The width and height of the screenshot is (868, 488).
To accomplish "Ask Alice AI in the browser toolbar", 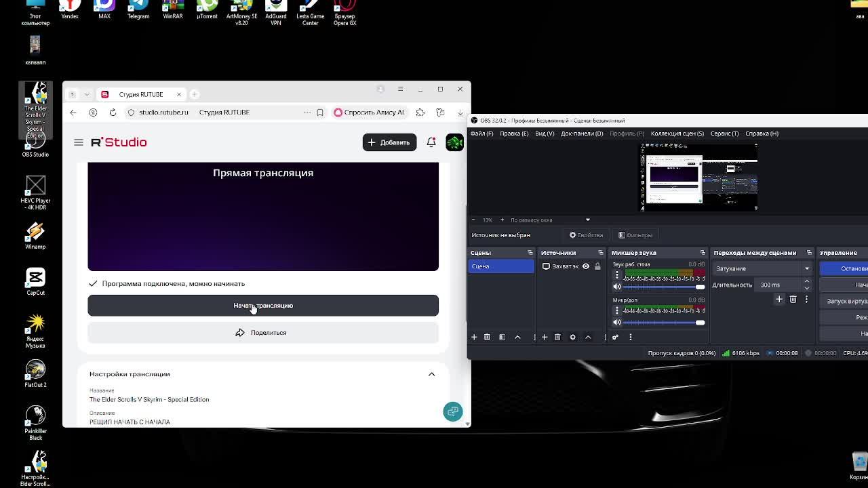I will point(369,113).
